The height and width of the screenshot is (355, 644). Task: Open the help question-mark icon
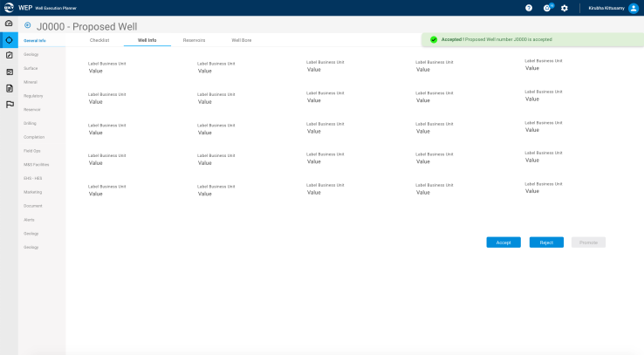pos(529,8)
